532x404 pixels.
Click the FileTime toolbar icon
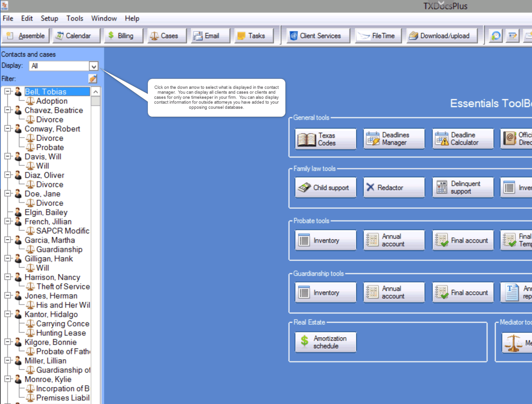coord(378,35)
